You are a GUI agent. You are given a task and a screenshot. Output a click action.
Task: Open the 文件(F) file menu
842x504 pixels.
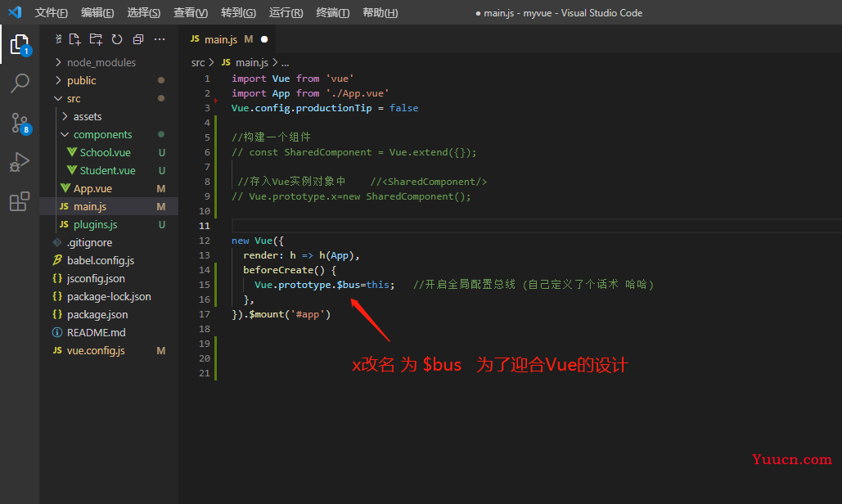point(52,13)
